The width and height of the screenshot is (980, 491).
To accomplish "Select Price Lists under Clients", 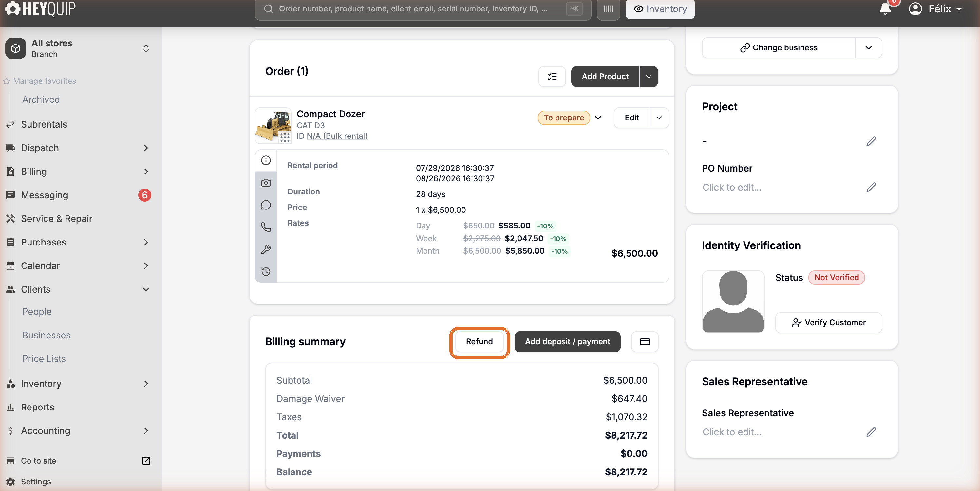I will tap(44, 359).
